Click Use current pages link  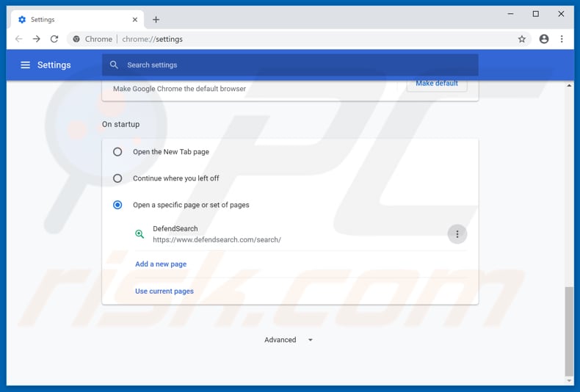[x=164, y=291]
